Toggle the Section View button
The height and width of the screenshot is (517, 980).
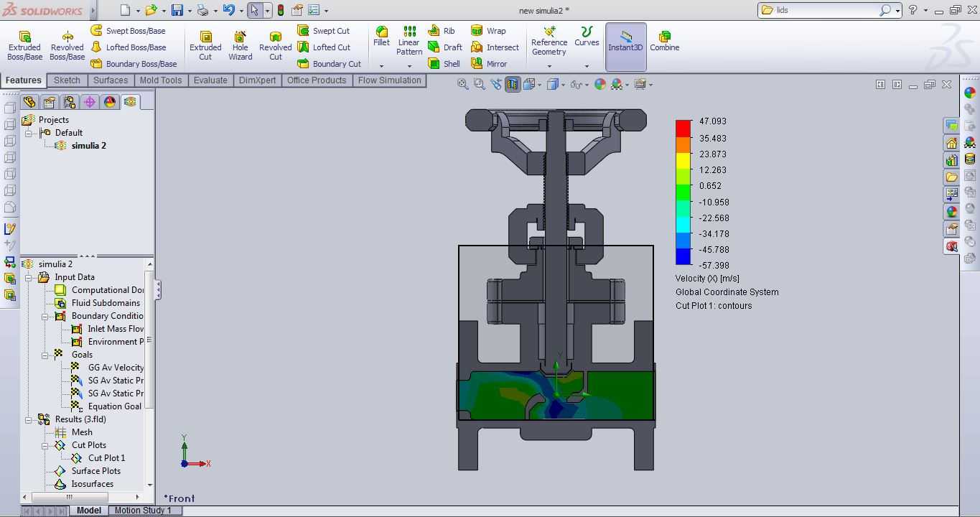pos(513,84)
